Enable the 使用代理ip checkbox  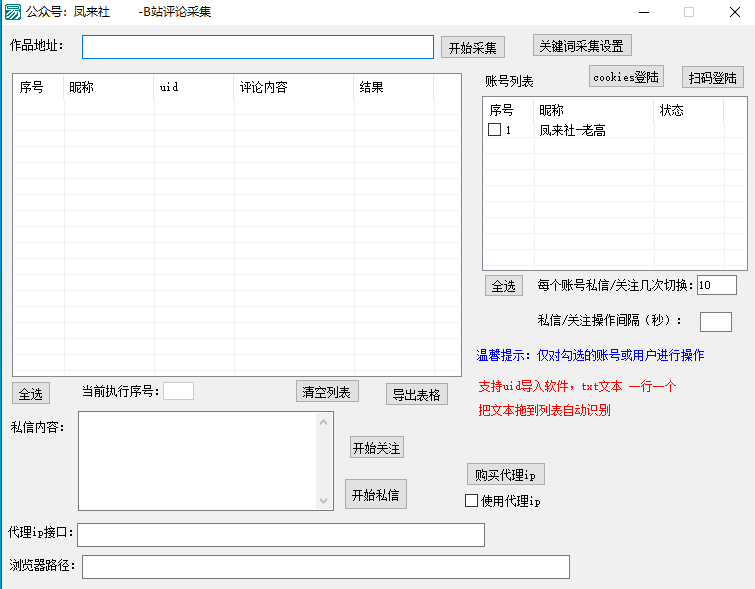coord(472,501)
